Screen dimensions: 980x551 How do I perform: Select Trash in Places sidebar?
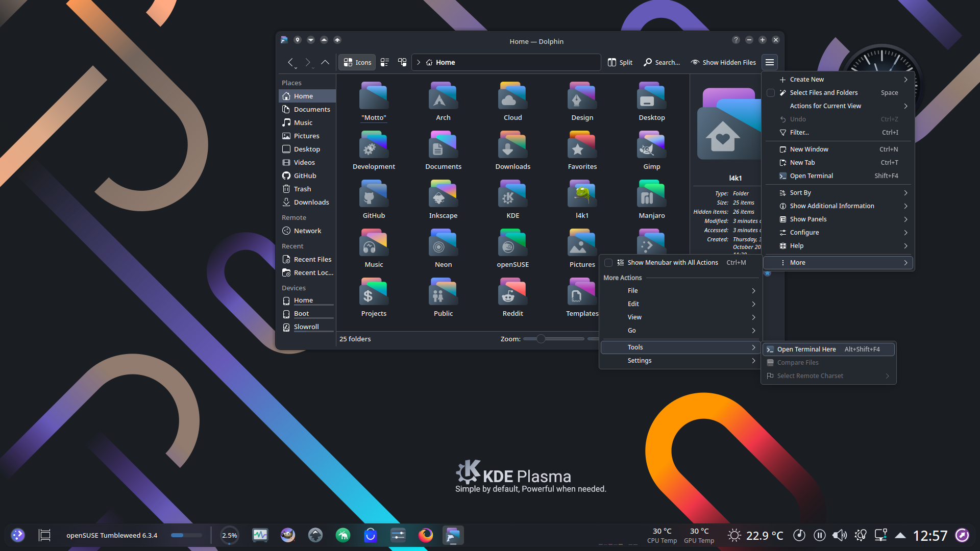pyautogui.click(x=307, y=189)
